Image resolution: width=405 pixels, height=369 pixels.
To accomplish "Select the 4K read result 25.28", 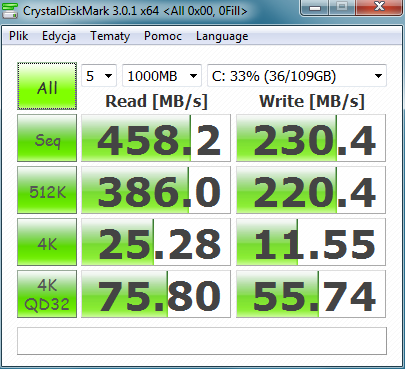I will (x=156, y=242).
